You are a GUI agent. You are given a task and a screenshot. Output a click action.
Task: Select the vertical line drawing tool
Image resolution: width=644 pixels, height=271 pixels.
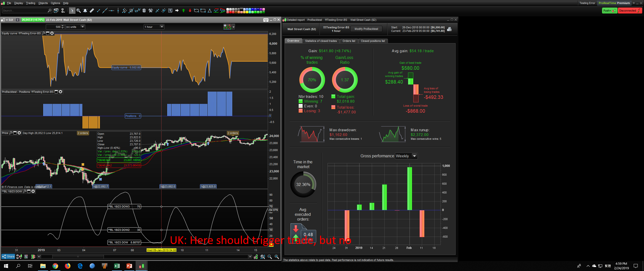(x=118, y=11)
